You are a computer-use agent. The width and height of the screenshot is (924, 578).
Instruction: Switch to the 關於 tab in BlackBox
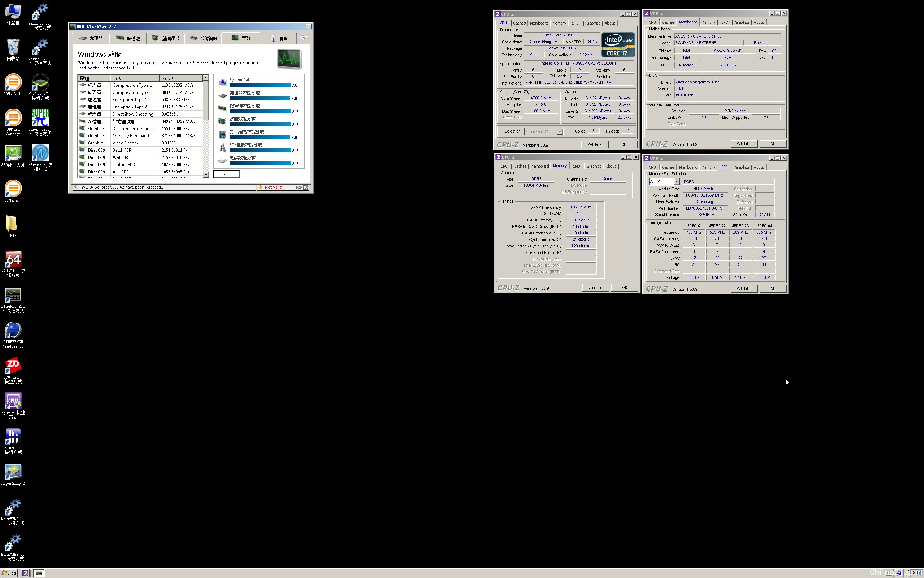coord(278,38)
